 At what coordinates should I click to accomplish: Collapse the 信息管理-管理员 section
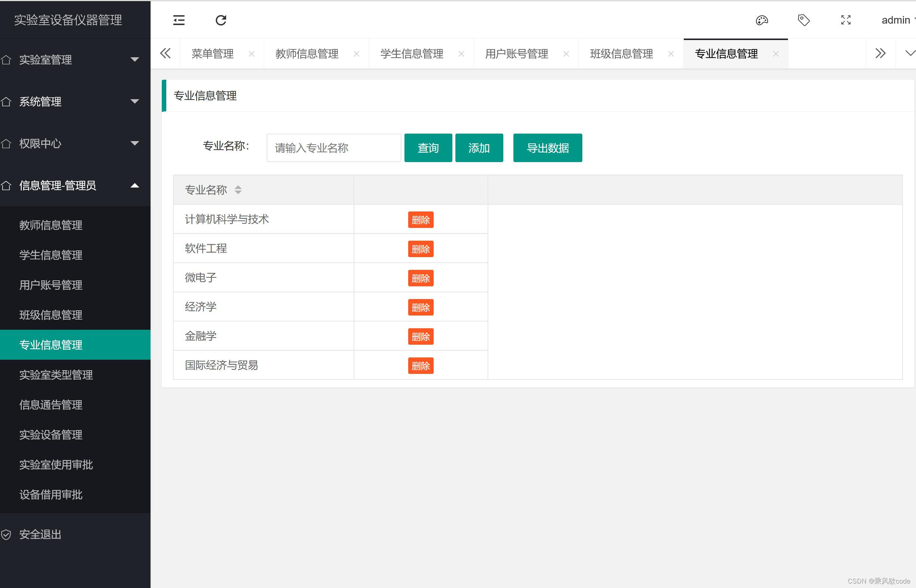click(x=134, y=186)
